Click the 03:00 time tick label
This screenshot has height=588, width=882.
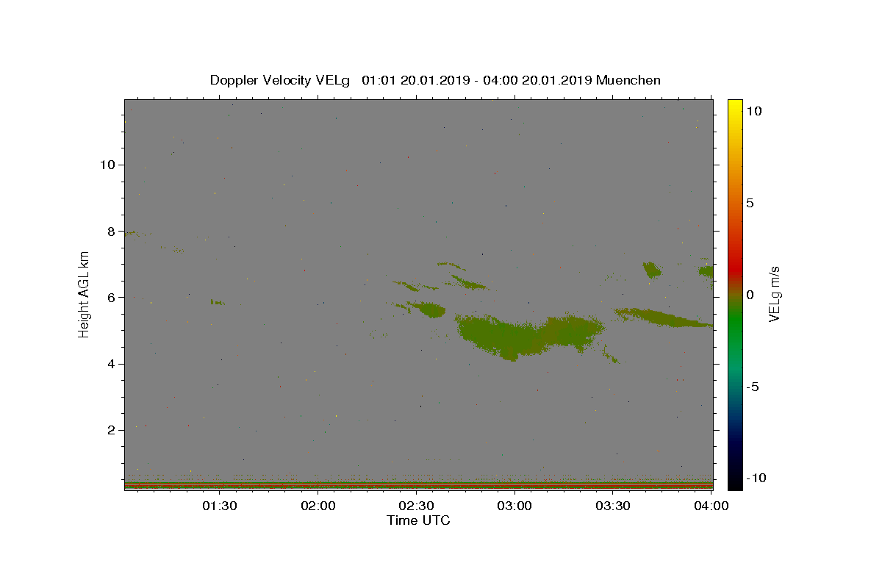click(514, 506)
